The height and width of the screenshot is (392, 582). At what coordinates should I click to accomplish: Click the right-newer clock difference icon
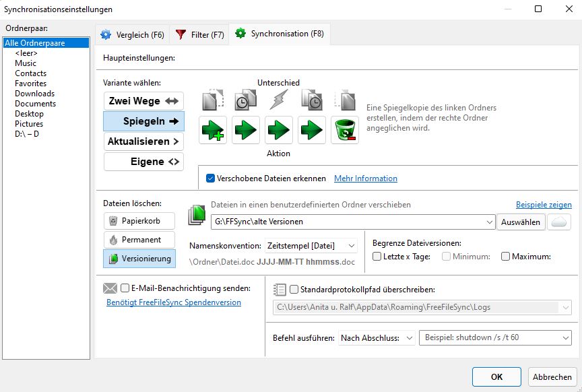point(312,100)
